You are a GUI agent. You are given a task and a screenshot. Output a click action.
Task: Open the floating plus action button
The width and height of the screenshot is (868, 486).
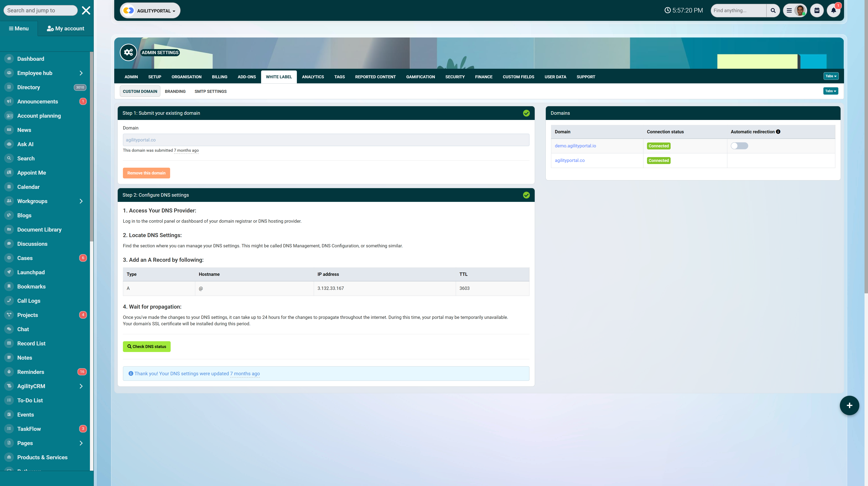click(849, 405)
